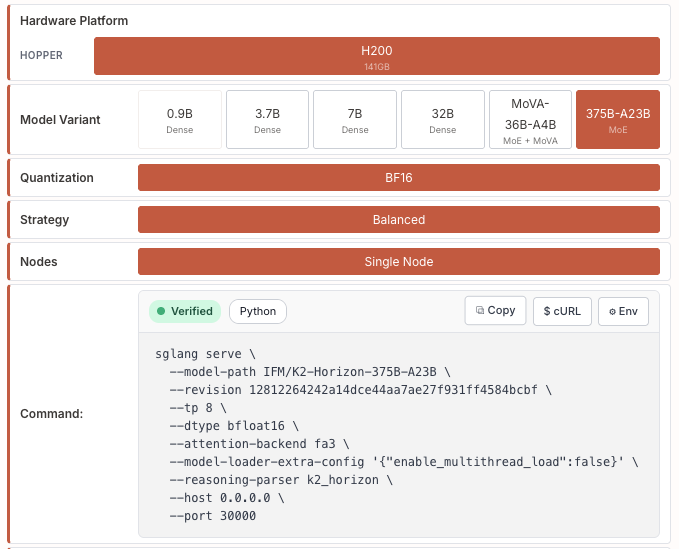Screen dimensions: 679x549
Task: Select the H200 141GB hardware platform
Action: [x=377, y=56]
